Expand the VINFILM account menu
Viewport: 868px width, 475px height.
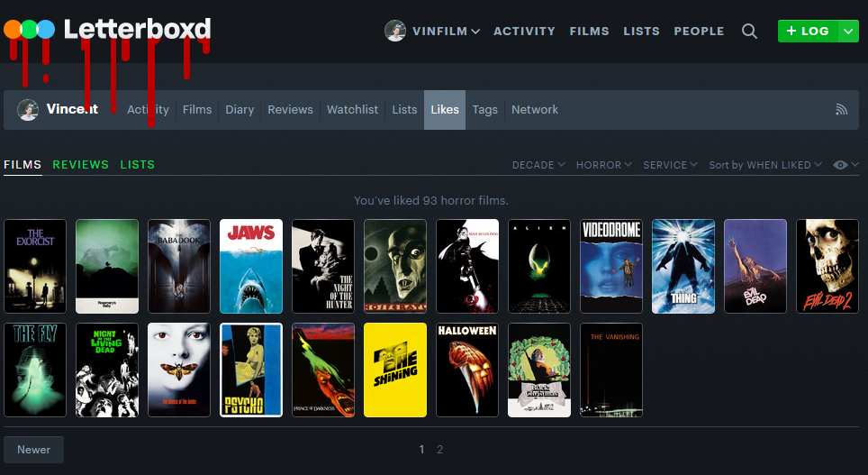coord(447,31)
